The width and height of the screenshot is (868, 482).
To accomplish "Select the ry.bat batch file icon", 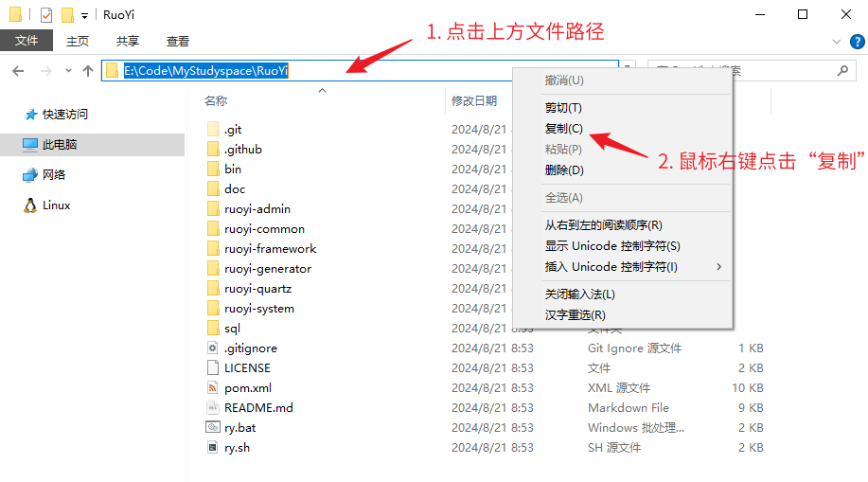I will point(213,428).
